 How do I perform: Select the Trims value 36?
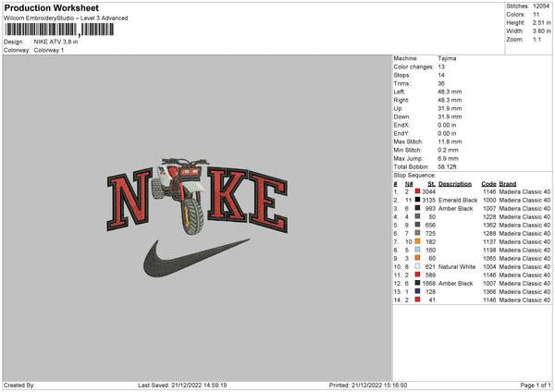point(441,83)
